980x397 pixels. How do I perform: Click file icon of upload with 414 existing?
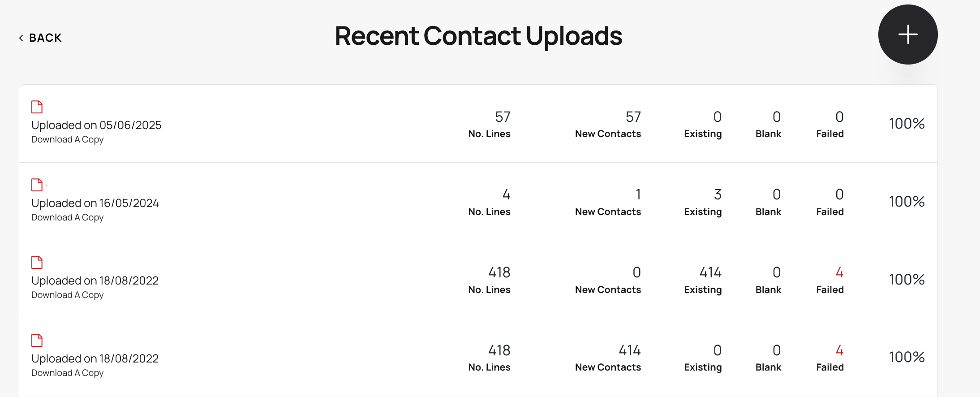point(37,263)
